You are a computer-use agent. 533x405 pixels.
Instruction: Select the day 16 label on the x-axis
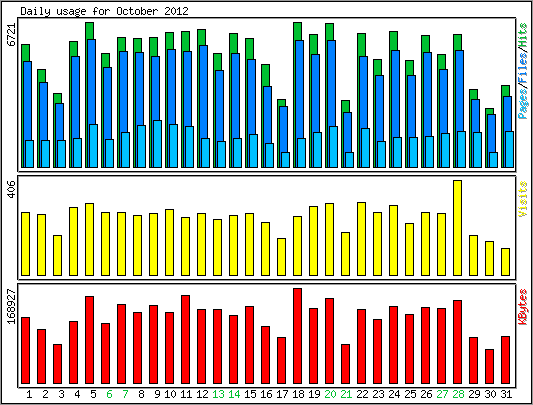266,394
